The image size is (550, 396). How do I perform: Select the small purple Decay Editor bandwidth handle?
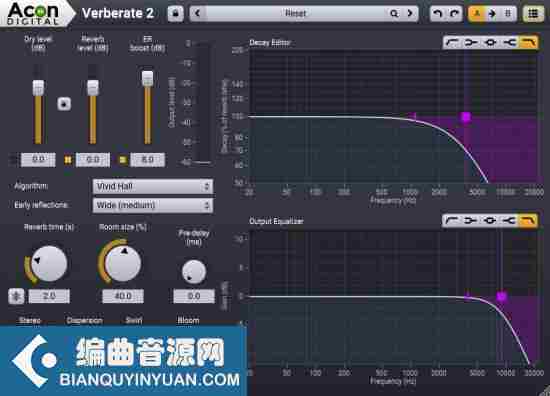(413, 116)
